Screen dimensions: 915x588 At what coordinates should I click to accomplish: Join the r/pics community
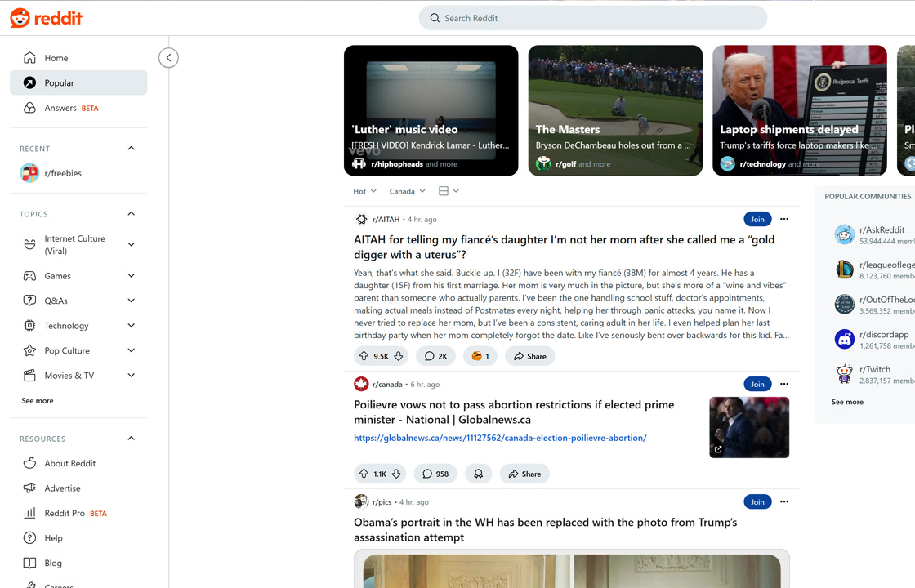pos(757,501)
